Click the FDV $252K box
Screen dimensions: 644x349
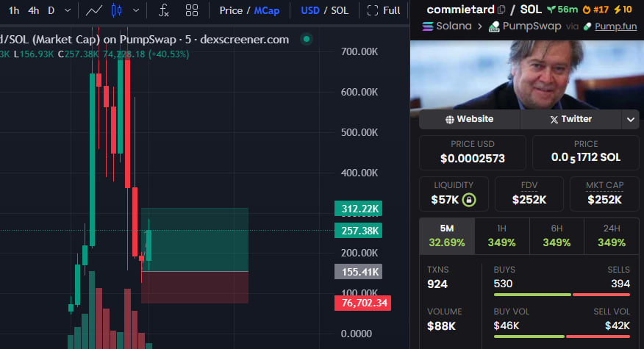click(x=529, y=193)
